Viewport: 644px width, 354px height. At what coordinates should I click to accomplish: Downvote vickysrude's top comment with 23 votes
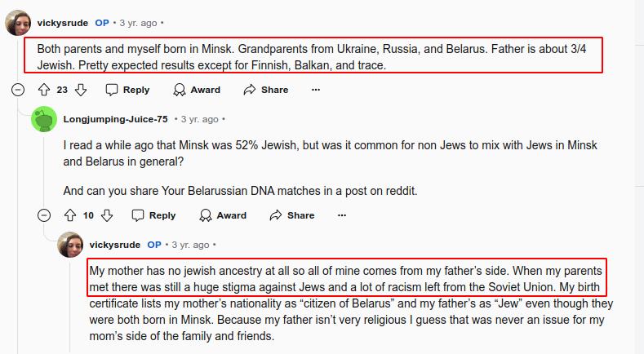[x=81, y=90]
